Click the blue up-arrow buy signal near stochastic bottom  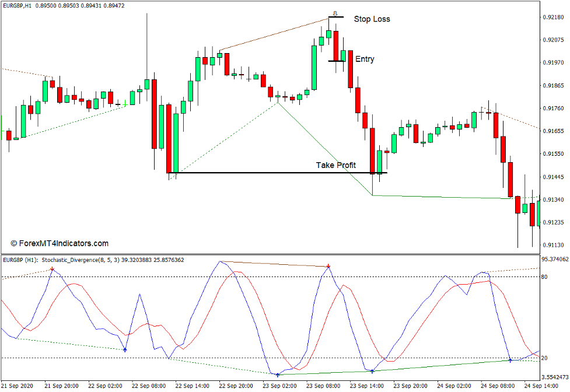tap(277, 374)
